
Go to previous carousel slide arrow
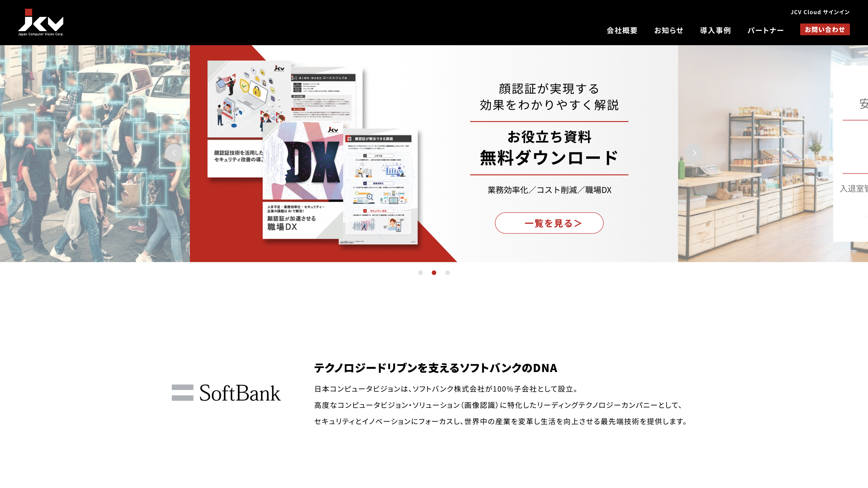coord(174,153)
